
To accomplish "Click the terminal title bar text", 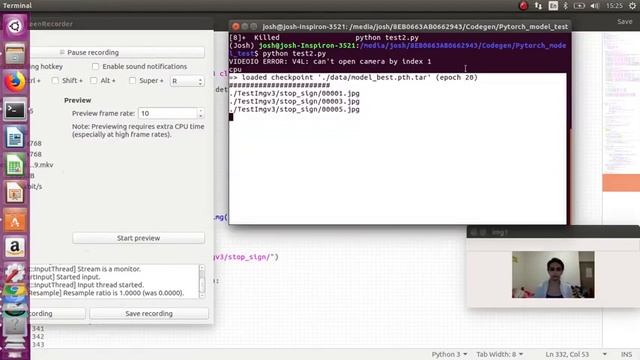I will [415, 27].
